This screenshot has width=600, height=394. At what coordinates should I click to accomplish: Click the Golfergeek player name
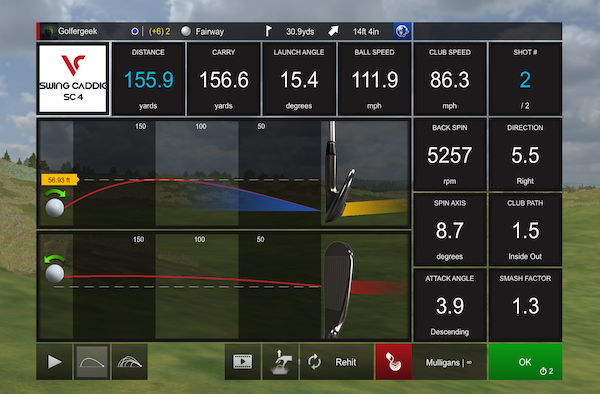(77, 31)
